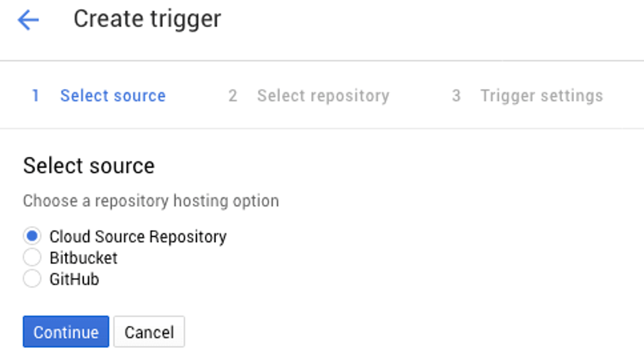Click the GitHub option label

pos(74,279)
